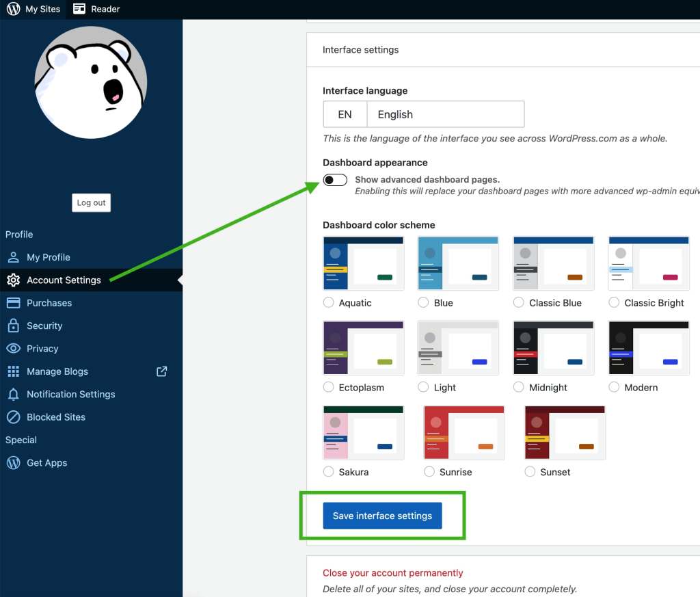This screenshot has width=700, height=597.
Task: Click the My Profile person icon
Action: 13,257
